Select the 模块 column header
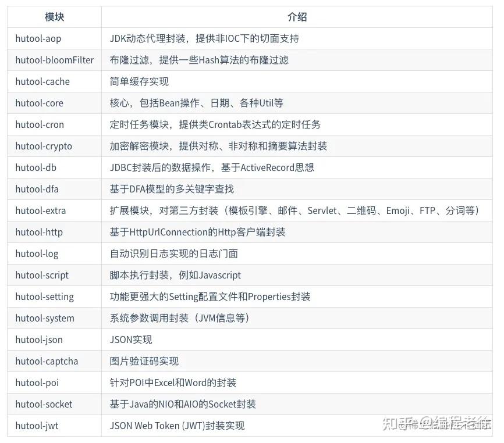Screen dimensions: 504x443 [54, 17]
